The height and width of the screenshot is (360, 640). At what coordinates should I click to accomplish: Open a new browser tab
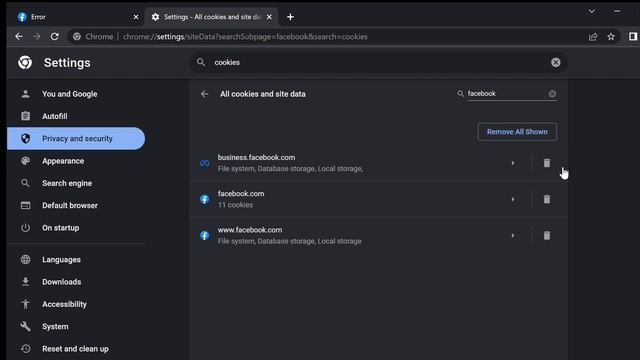290,17
